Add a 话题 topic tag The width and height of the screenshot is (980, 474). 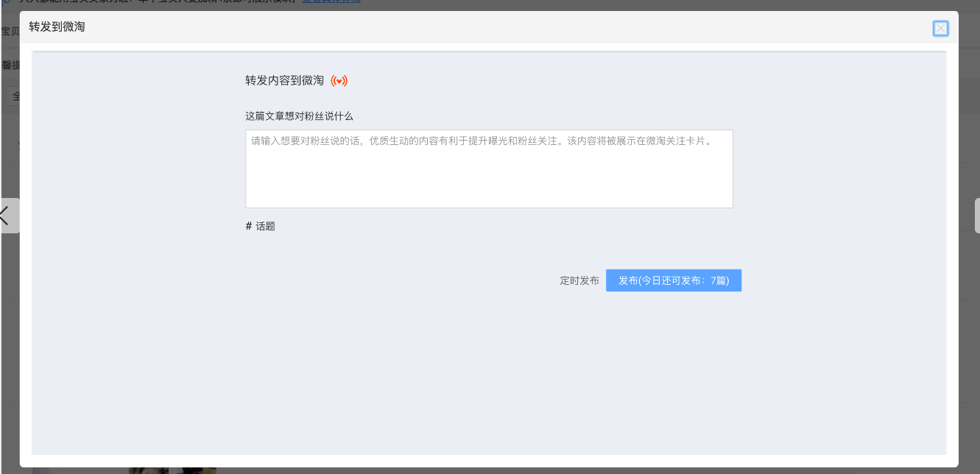(265, 226)
